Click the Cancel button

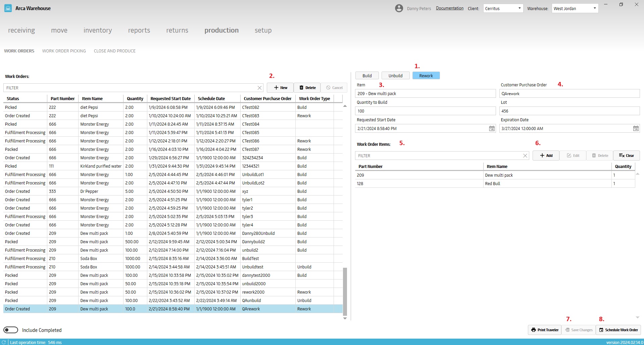(334, 88)
